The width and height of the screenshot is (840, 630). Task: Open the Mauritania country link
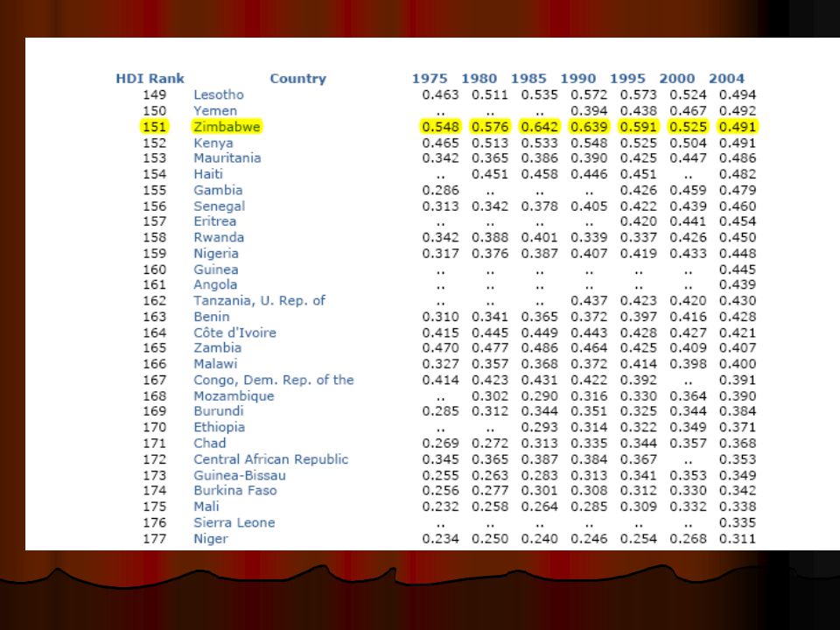227,158
